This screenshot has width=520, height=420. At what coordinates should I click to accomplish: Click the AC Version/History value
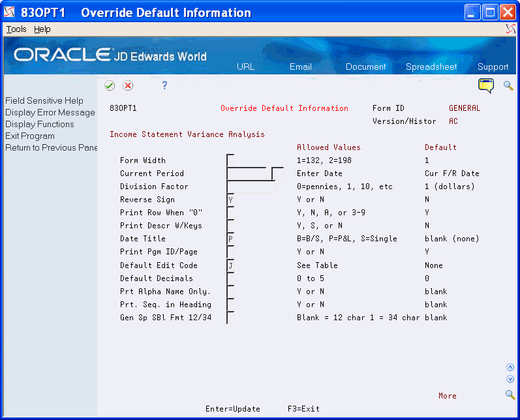(453, 121)
